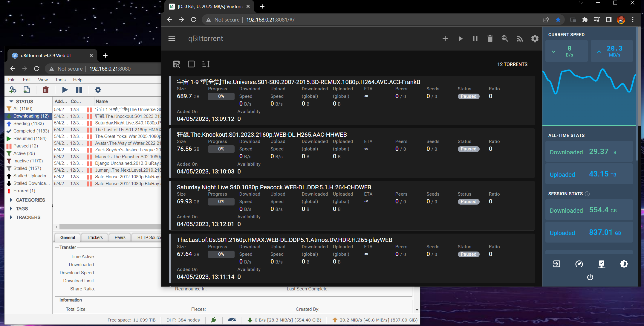Select the Django.Unchained.2012 row in old Web UI list
Viewport: 644px width, 326px height.
coord(108,163)
